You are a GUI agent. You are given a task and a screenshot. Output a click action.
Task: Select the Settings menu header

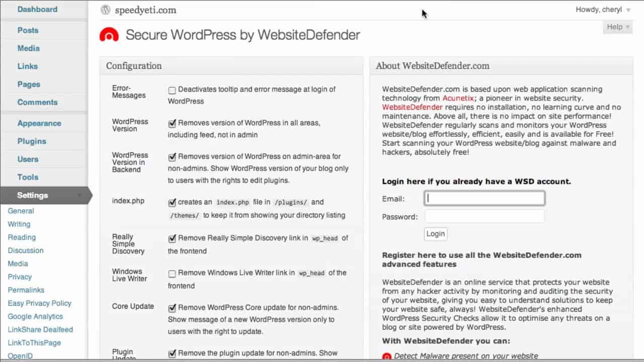(33, 195)
